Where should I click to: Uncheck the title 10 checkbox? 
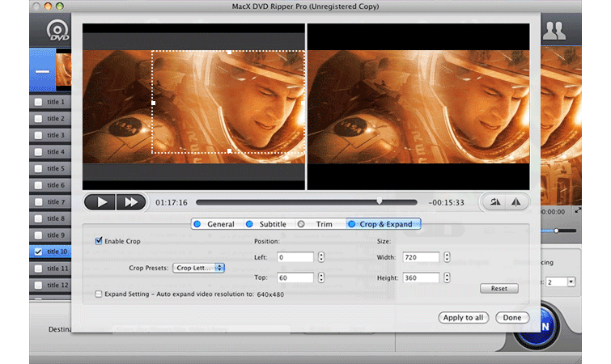38,252
